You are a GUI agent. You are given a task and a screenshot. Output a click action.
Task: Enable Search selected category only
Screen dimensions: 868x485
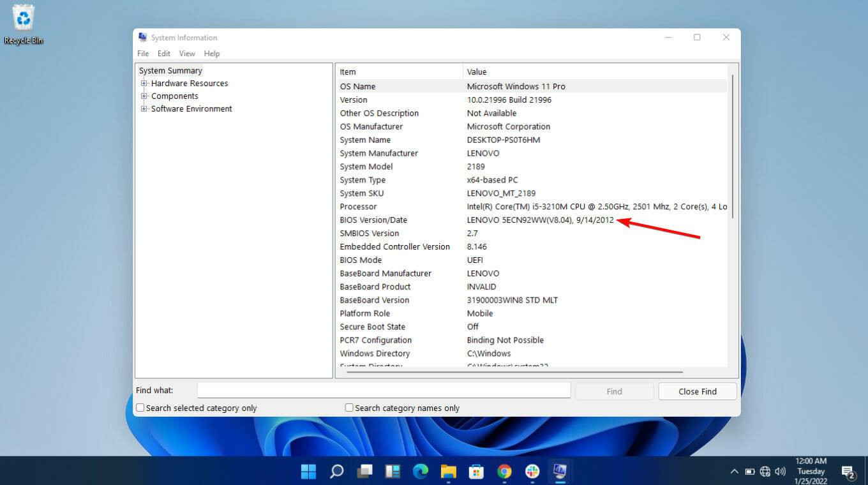tap(139, 407)
